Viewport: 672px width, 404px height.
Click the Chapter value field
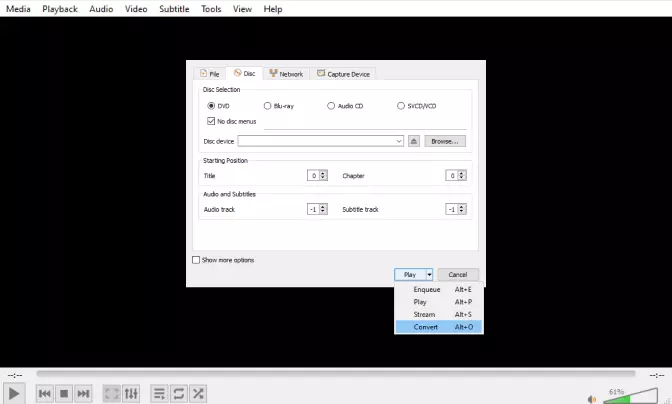click(x=452, y=175)
